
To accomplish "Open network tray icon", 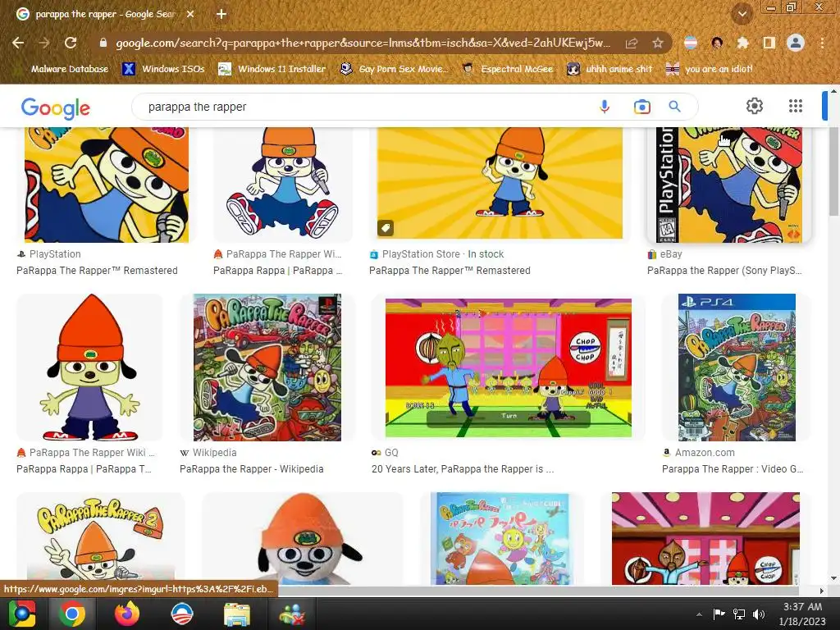I will (739, 614).
